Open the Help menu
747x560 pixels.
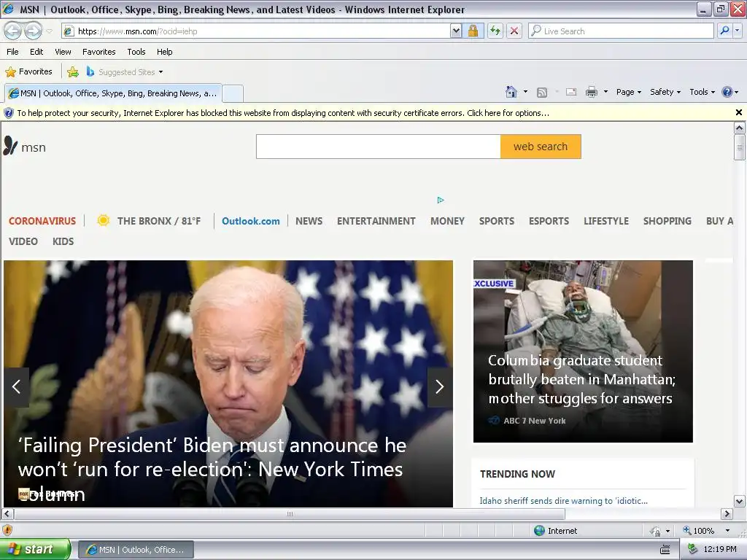(164, 52)
